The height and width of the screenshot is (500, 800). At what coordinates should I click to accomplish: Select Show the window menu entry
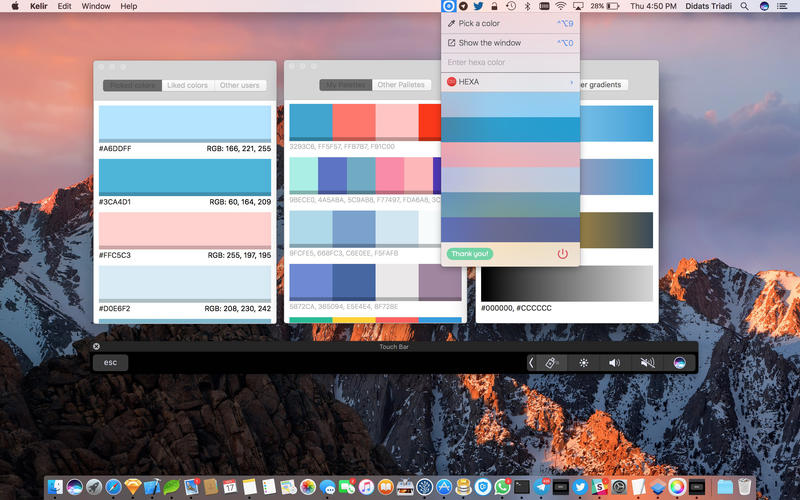[510, 43]
